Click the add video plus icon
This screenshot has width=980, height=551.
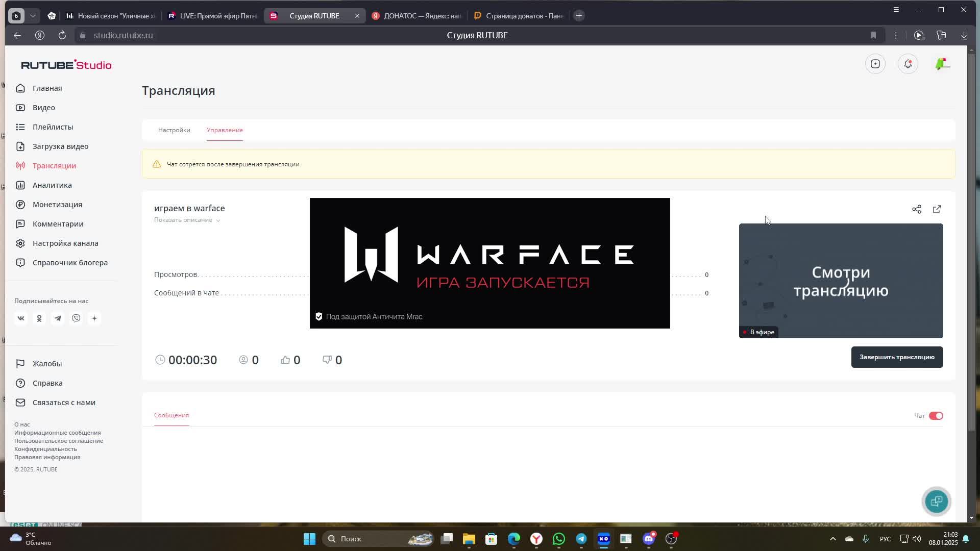coord(875,64)
